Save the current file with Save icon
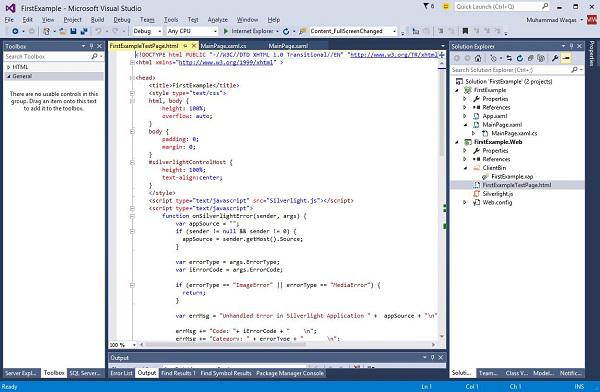 [x=73, y=31]
